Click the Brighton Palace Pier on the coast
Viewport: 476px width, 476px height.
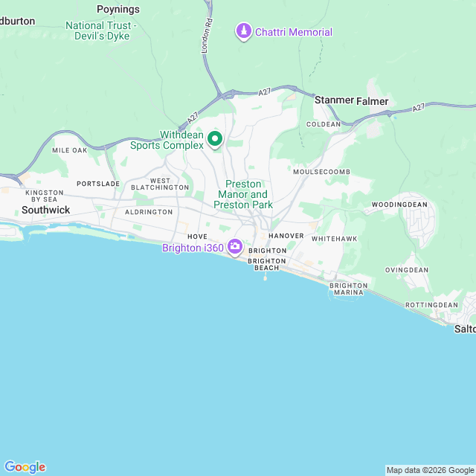point(265,276)
